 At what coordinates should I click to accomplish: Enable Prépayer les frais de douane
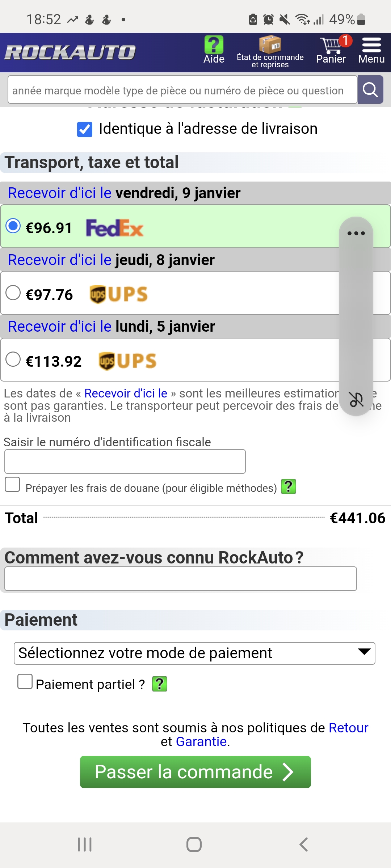point(12,485)
